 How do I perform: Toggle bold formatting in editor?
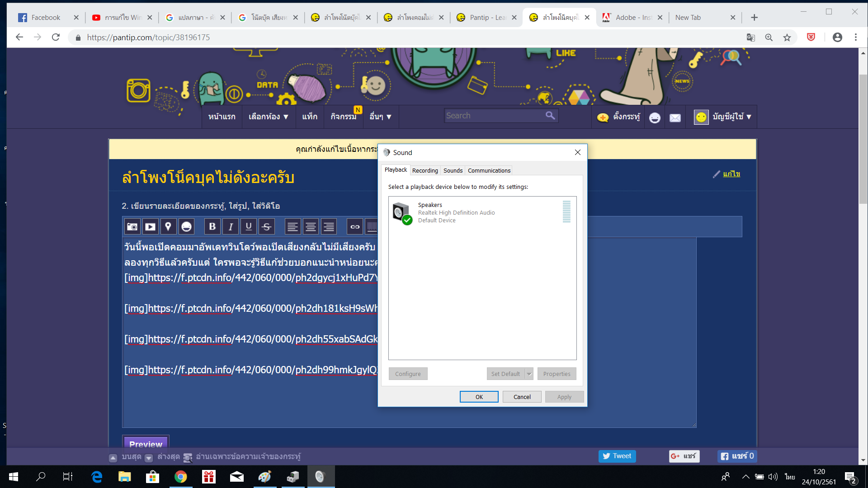click(x=212, y=226)
